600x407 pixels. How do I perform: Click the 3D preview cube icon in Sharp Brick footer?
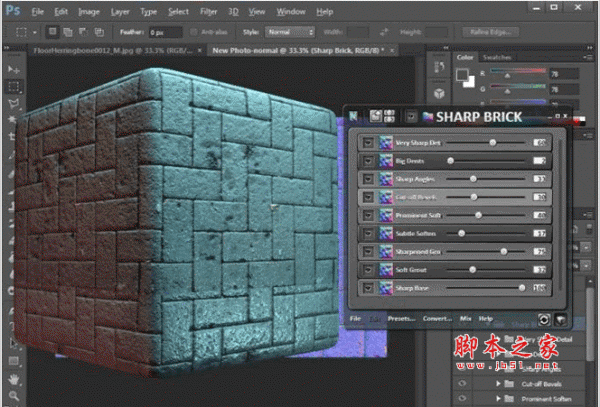click(x=561, y=319)
